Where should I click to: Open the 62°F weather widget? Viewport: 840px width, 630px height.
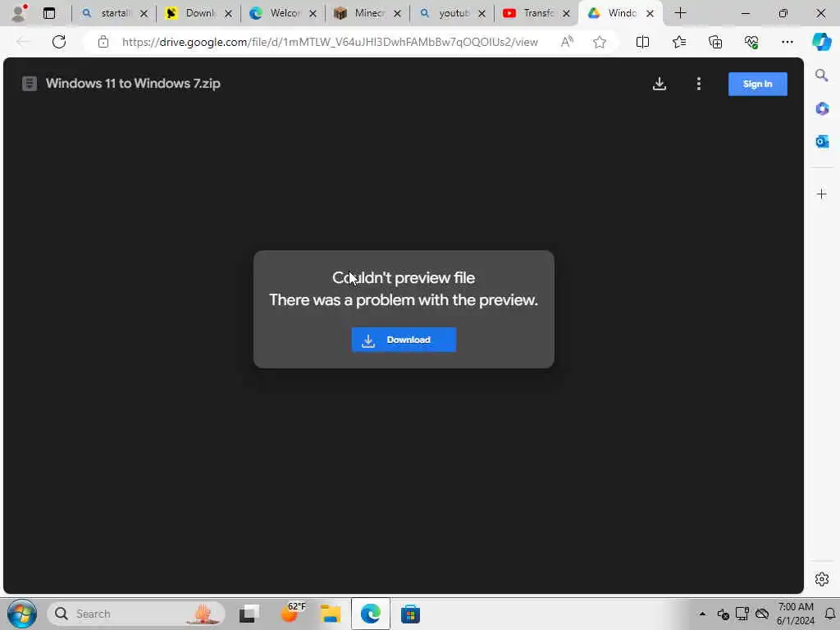click(293, 613)
